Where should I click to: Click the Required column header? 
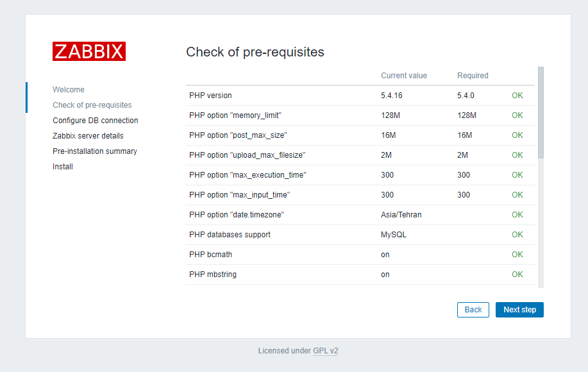tap(473, 76)
